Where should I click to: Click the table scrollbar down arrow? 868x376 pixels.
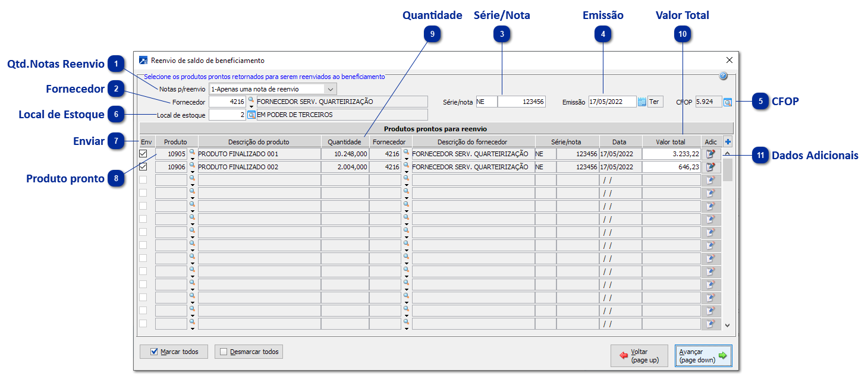(x=728, y=325)
